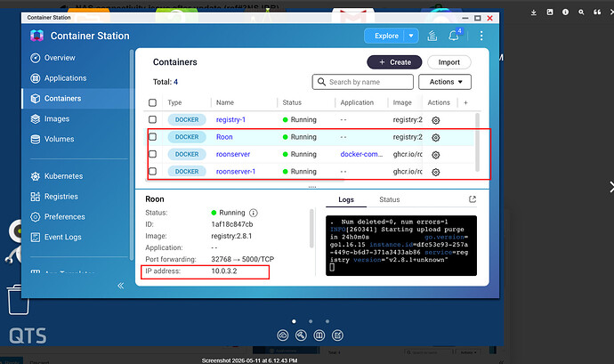Switch to the Status tab

point(389,199)
